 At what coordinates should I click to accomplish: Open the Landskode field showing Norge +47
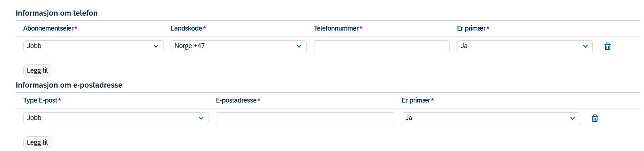click(239, 46)
